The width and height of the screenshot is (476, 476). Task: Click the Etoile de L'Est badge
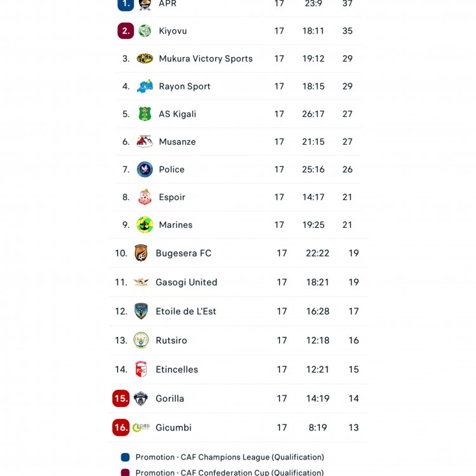141,312
